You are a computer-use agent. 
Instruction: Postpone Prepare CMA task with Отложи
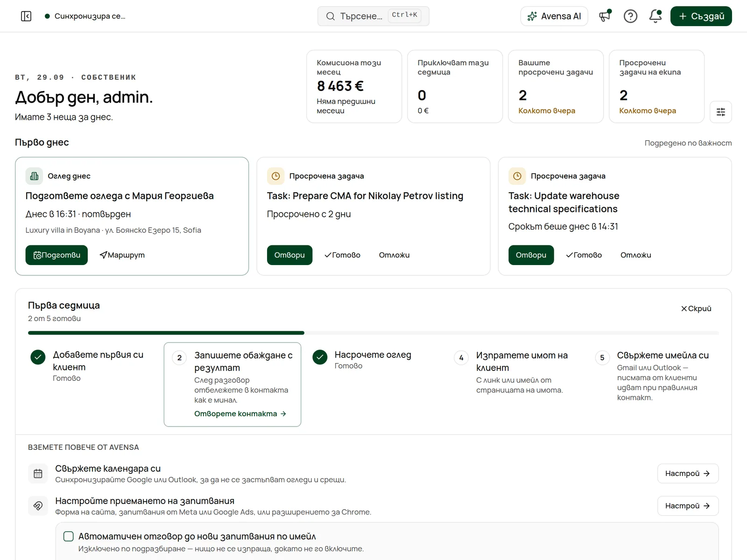tap(394, 255)
